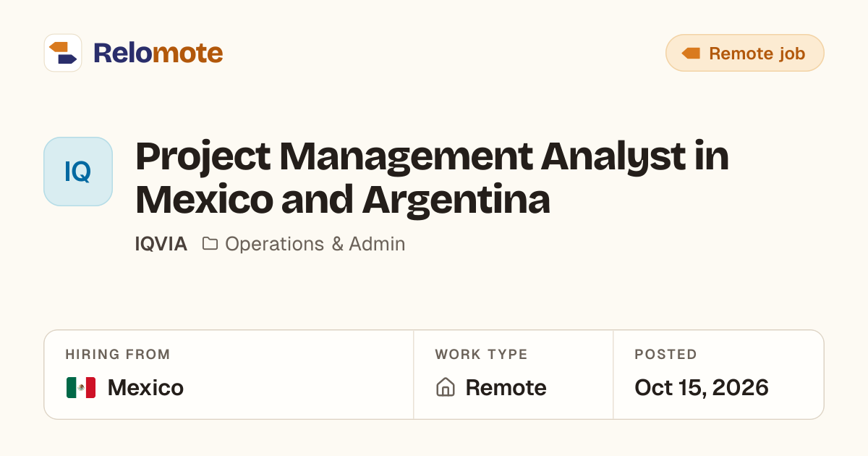The image size is (868, 456).
Task: Click the Mexico flag icon
Action: 81,388
